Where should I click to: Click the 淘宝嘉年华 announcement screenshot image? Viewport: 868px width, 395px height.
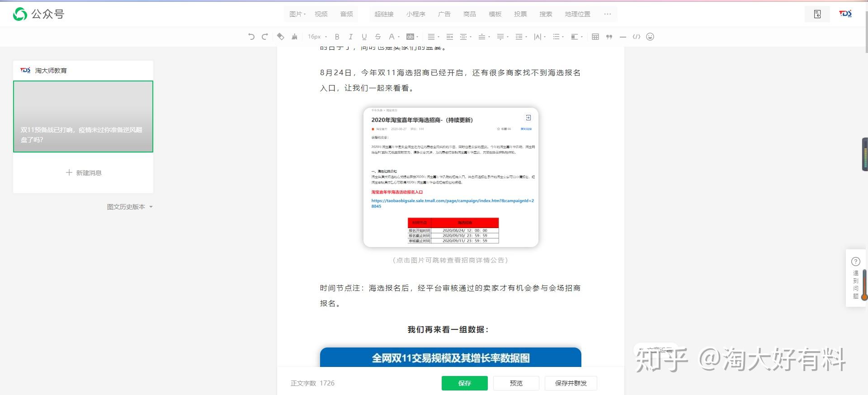[451, 177]
